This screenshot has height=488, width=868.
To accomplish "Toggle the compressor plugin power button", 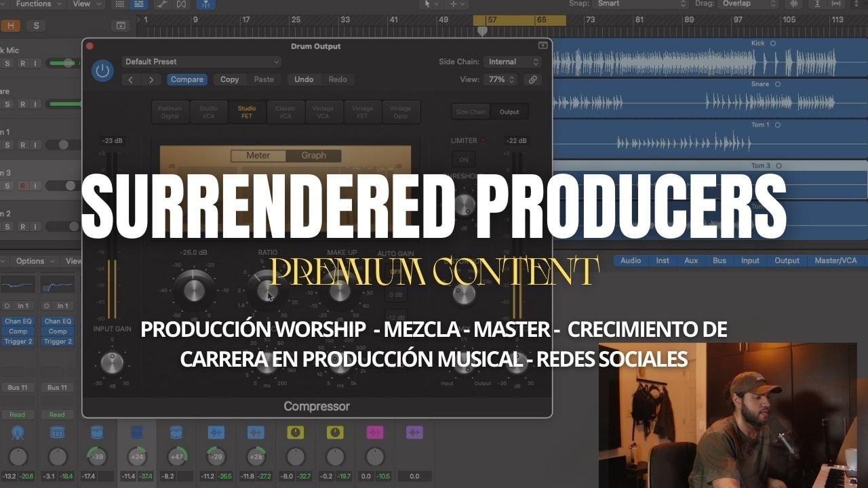I will point(102,70).
